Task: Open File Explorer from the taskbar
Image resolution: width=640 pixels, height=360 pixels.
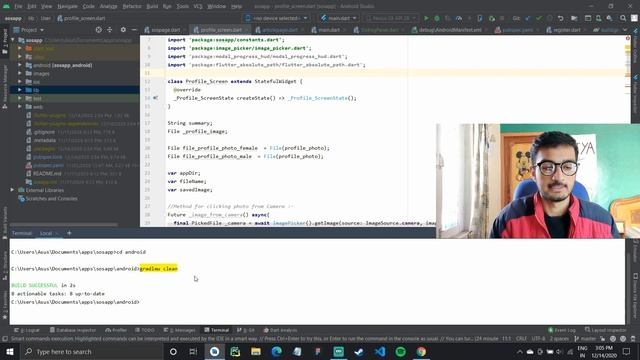Action: 256,351
